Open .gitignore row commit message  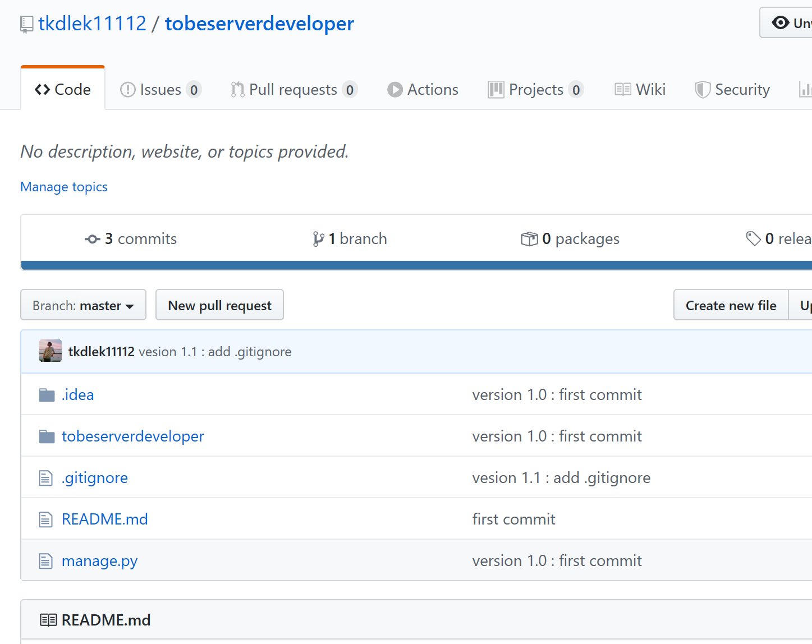(562, 478)
